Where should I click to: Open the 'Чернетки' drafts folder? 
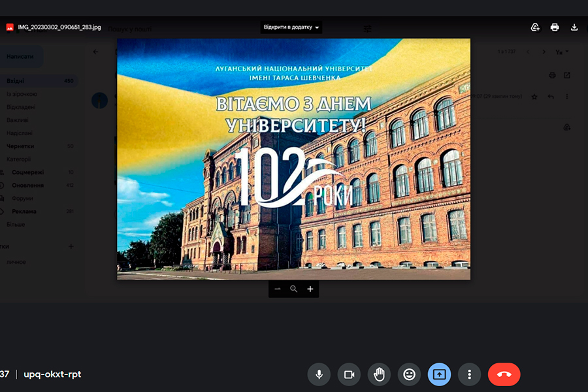coord(20,146)
